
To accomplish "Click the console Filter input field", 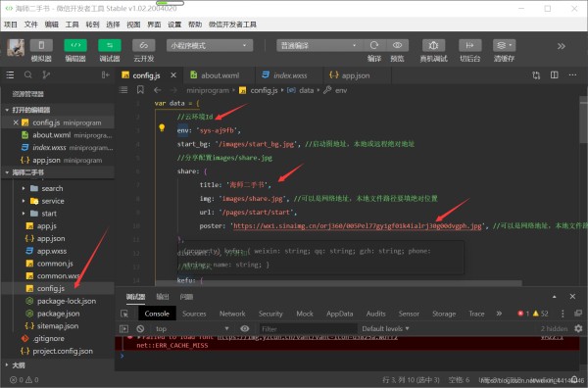I will (309, 329).
